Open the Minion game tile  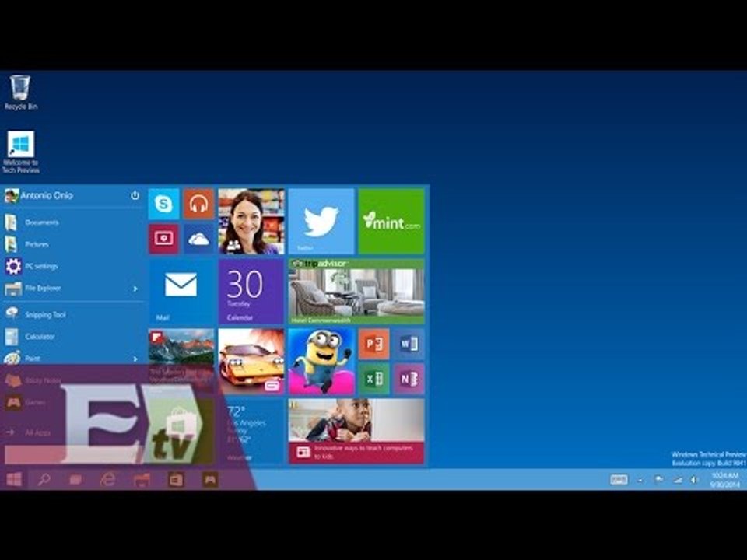[x=321, y=362]
